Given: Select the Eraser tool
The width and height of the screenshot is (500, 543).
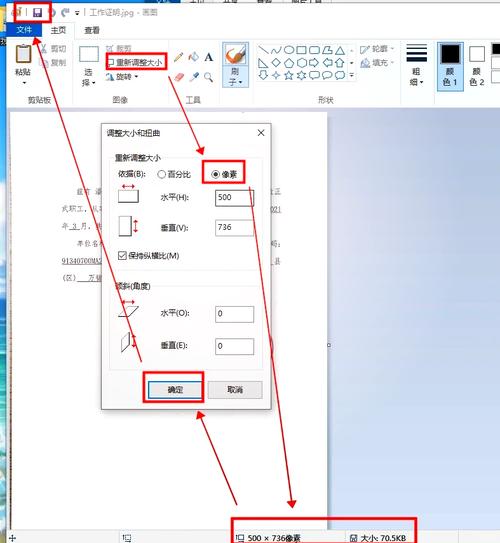Looking at the screenshot, I should pyautogui.click(x=179, y=77).
